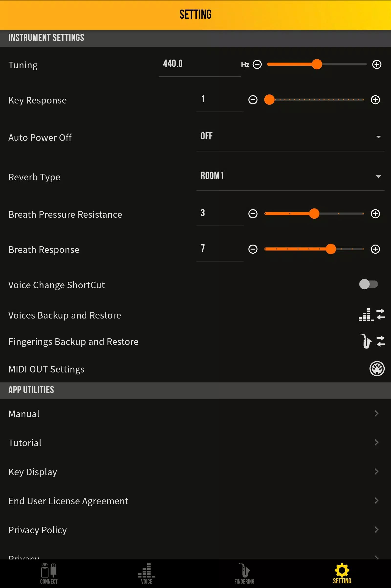Open MIDI OUT Settings connector icon
Viewport: 391px width, 588px height.
(x=377, y=369)
